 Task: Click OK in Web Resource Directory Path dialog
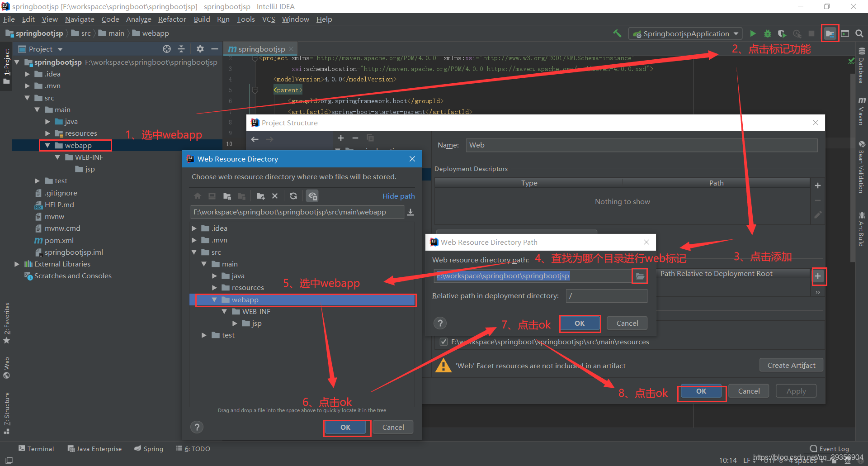580,323
